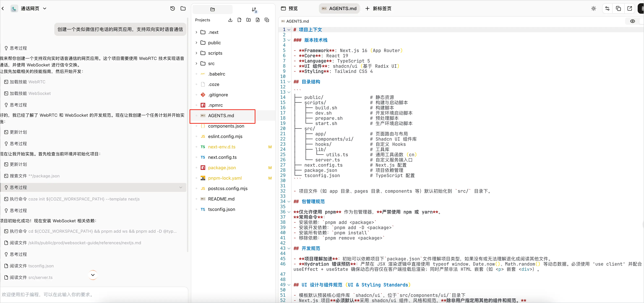Viewport: 644px width, 303px height.
Task: Switch to the file explorer folder tab
Action: coord(213,9)
